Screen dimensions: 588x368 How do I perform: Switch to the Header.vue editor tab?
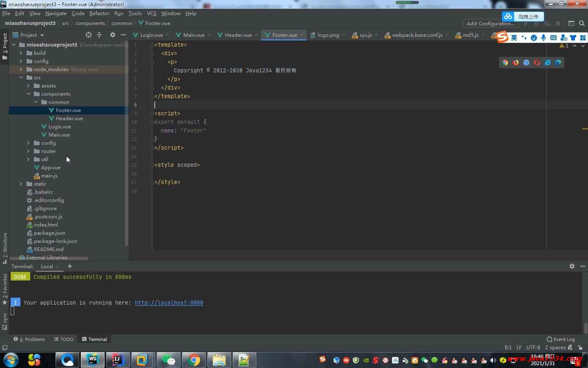[238, 35]
